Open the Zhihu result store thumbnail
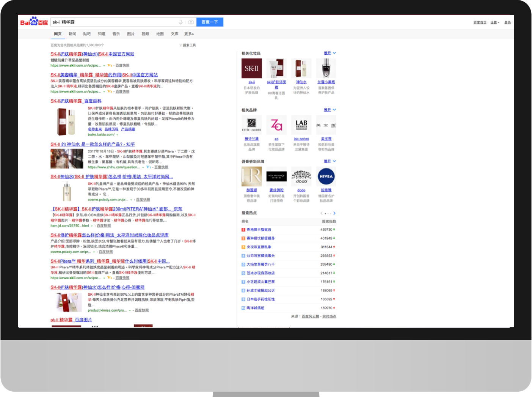Screen dimensions: 532x397 coord(67,159)
